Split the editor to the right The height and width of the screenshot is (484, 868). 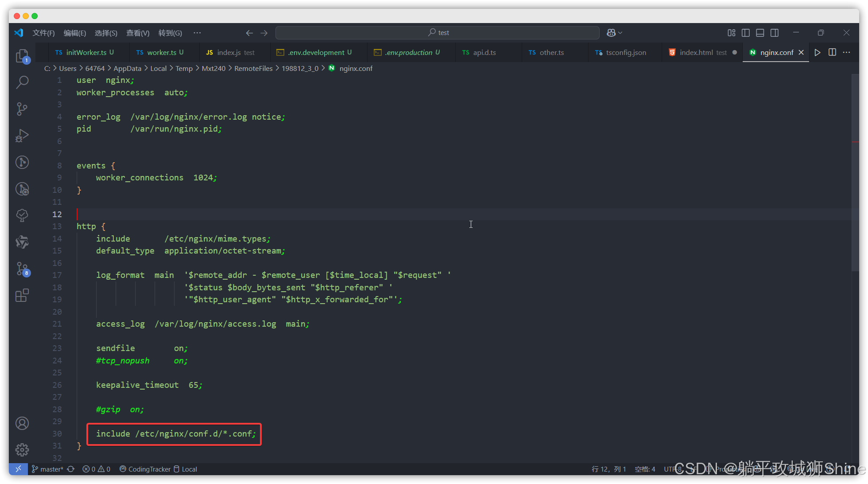point(832,52)
